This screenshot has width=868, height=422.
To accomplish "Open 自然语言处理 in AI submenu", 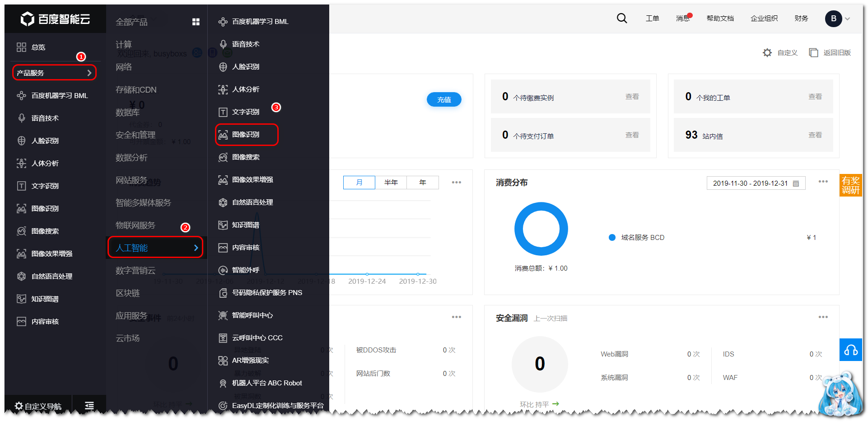I will point(252,202).
